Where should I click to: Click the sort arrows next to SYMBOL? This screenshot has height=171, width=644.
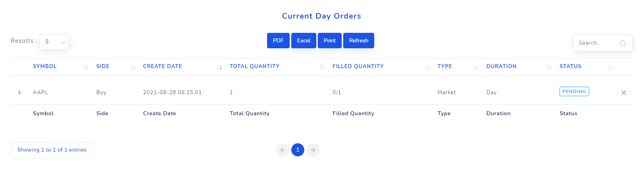[86, 67]
